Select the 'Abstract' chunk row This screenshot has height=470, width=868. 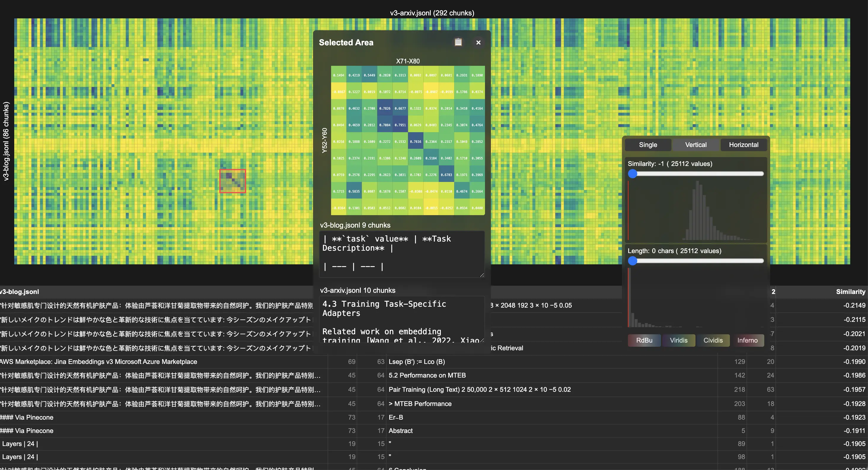point(401,430)
